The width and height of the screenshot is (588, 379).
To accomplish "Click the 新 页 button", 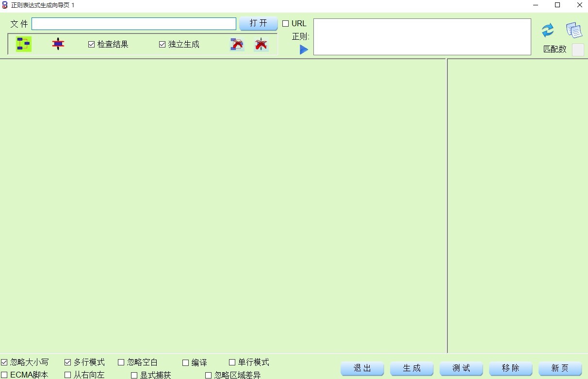I will tap(559, 368).
